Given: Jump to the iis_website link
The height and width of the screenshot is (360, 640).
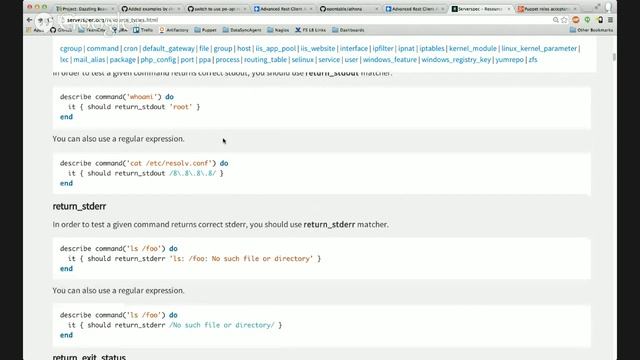Looking at the screenshot, I should pyautogui.click(x=318, y=48).
